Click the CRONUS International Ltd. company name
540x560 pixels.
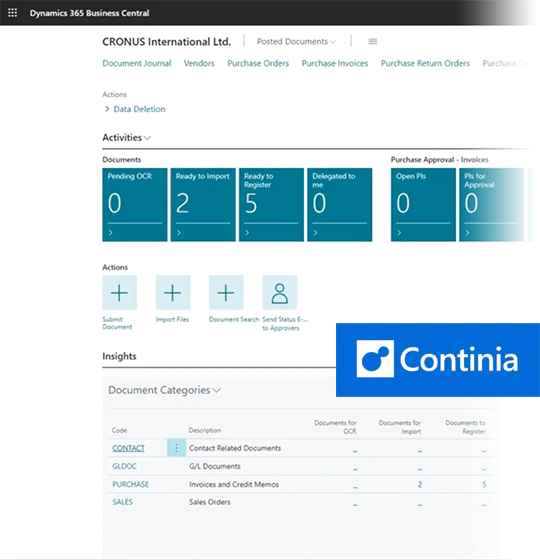click(x=166, y=42)
